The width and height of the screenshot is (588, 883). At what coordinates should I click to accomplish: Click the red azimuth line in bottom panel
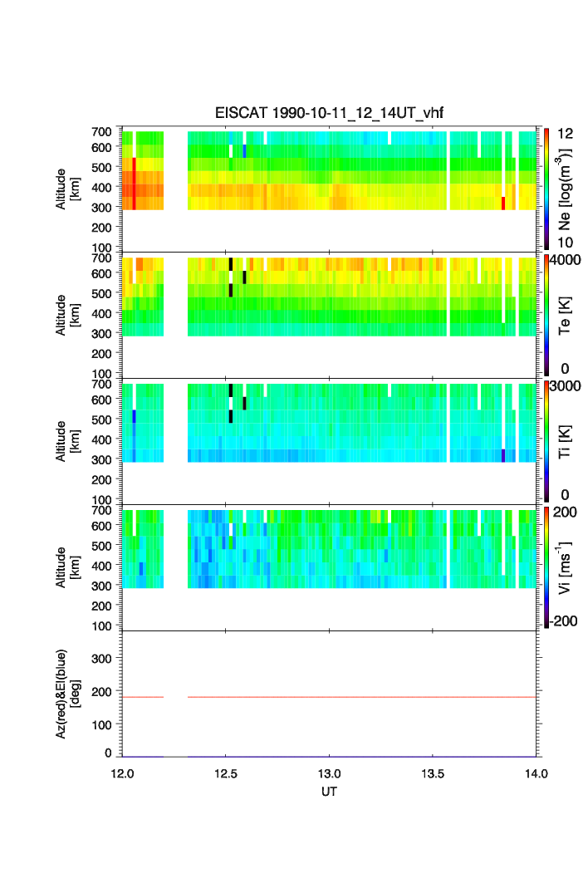[x=330, y=697]
